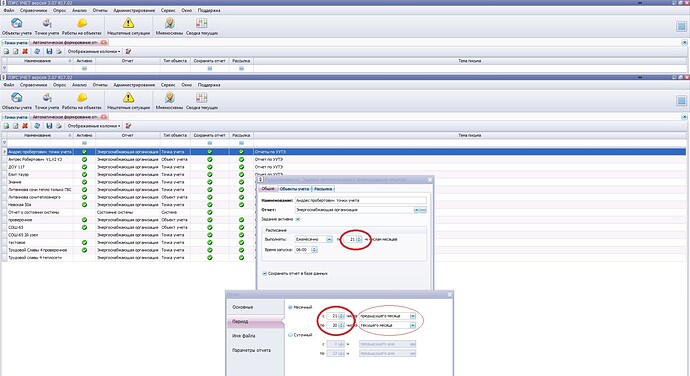
Task: Open Объекты учета in the upper window toolbar
Action: (17, 26)
